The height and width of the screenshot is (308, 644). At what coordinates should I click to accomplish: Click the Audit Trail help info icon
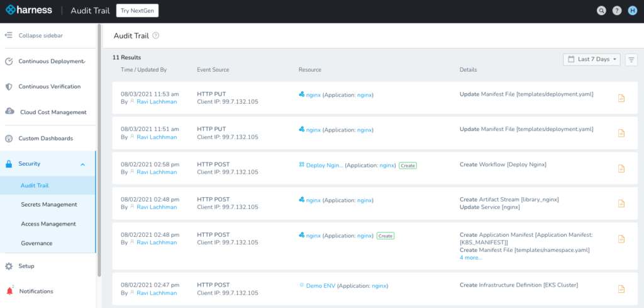[x=156, y=36]
